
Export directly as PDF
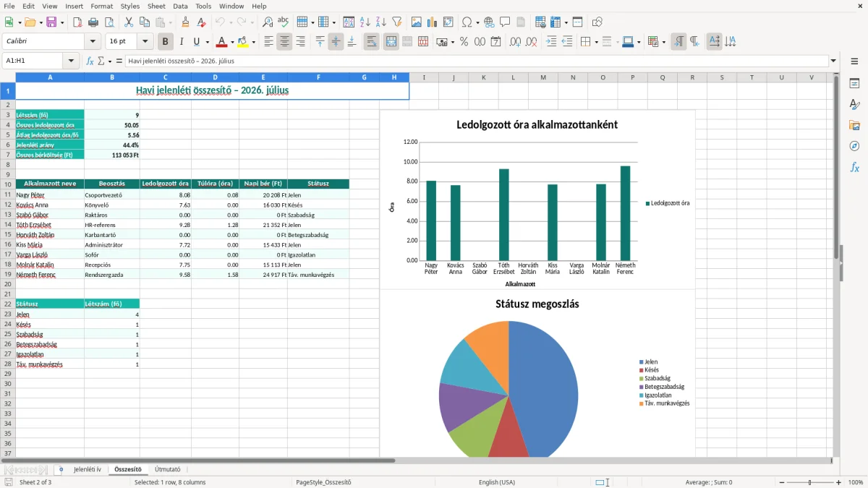(x=77, y=22)
